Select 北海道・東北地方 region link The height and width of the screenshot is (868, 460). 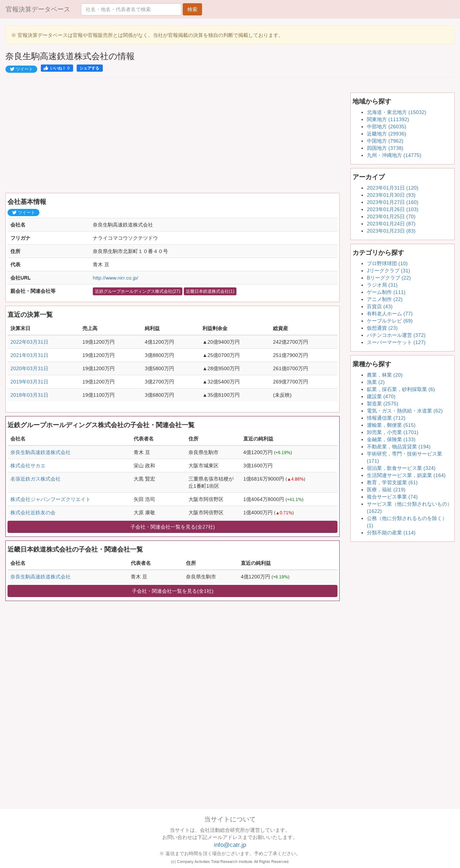coord(396,112)
